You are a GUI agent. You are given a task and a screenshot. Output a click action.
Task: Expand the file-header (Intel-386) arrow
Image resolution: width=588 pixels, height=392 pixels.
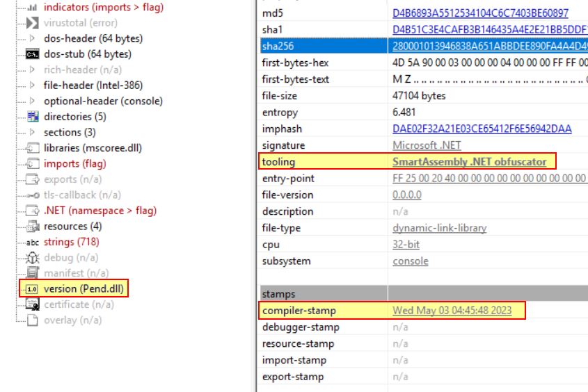coord(32,85)
